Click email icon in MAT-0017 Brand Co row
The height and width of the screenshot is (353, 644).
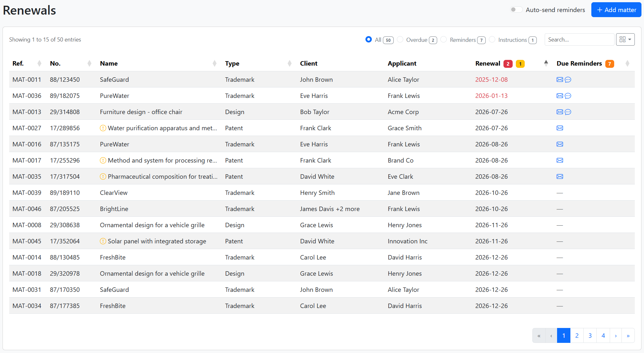560,160
